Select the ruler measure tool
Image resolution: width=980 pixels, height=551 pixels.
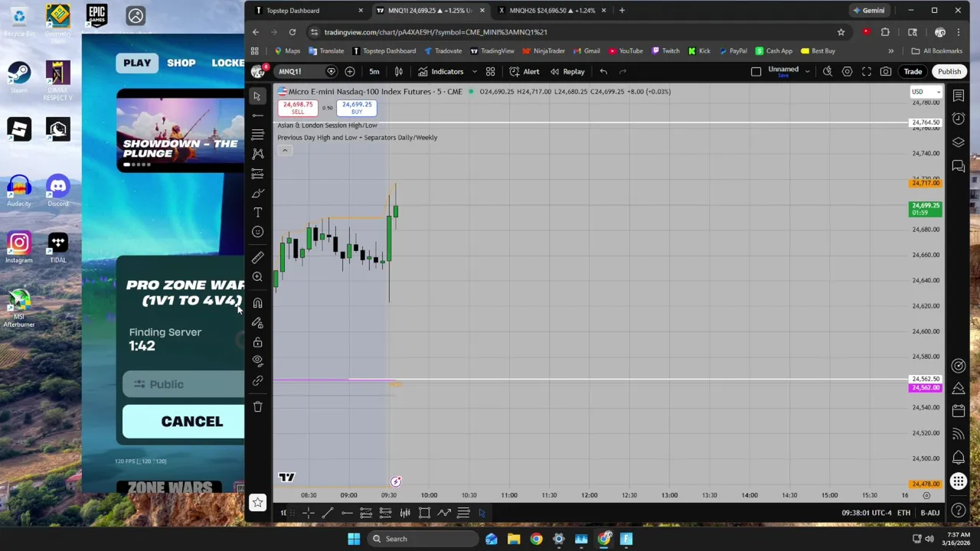pos(257,257)
